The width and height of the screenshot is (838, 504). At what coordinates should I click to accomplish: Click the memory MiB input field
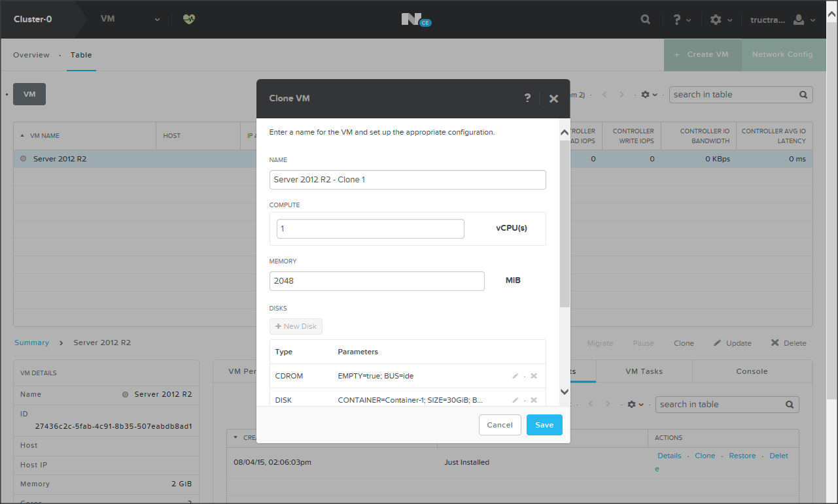pos(377,281)
